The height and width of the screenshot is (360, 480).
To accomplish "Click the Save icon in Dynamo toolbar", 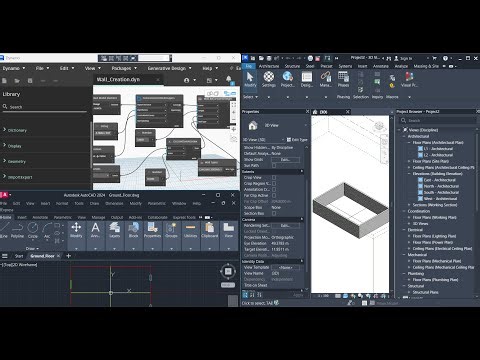I will point(30,81).
